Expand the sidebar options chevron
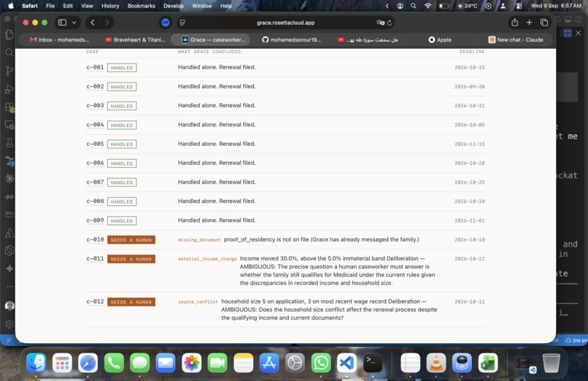Screen dimensions: 588x381 click(74, 23)
